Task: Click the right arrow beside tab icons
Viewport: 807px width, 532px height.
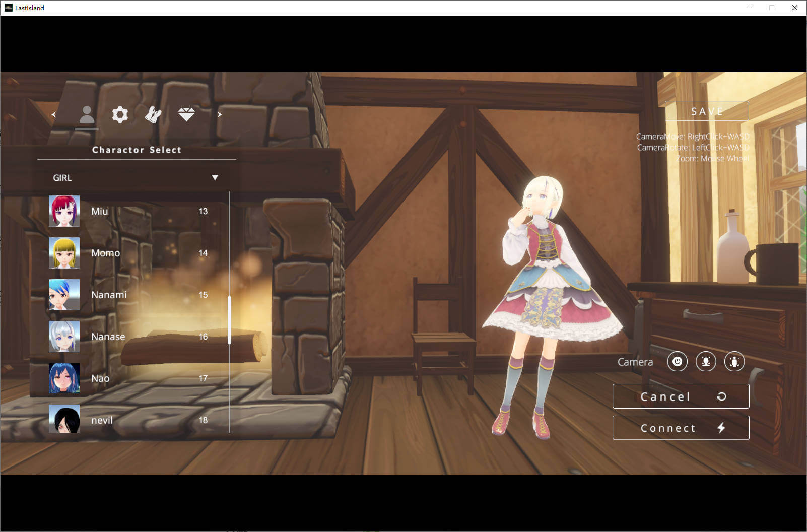Action: click(x=219, y=115)
